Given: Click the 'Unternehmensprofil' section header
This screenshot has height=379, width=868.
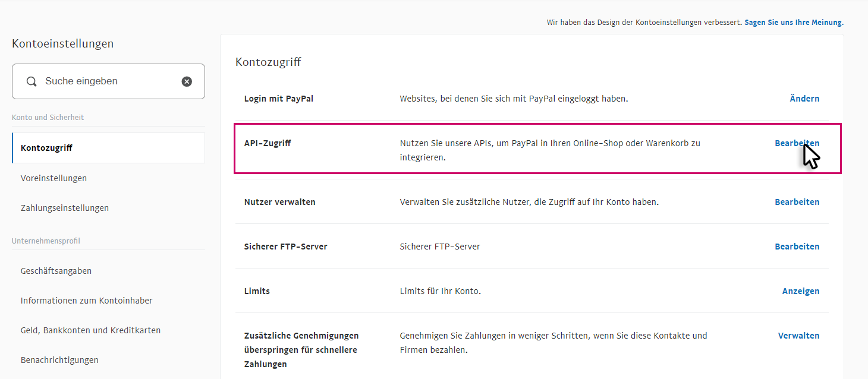Looking at the screenshot, I should point(46,241).
